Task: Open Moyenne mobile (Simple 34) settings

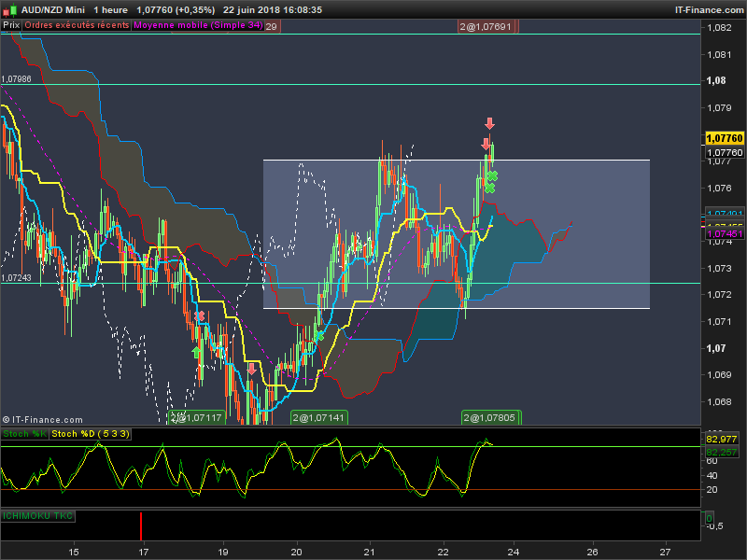Action: 198,25
